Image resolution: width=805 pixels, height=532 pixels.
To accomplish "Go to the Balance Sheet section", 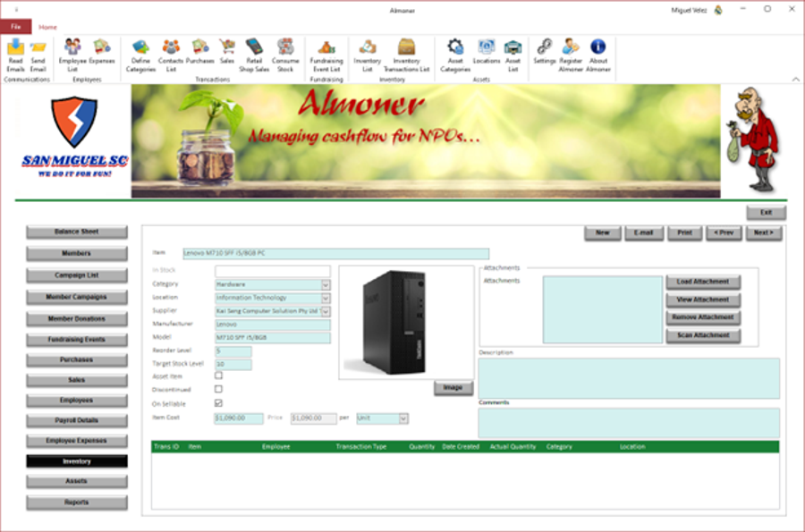I will click(x=77, y=232).
